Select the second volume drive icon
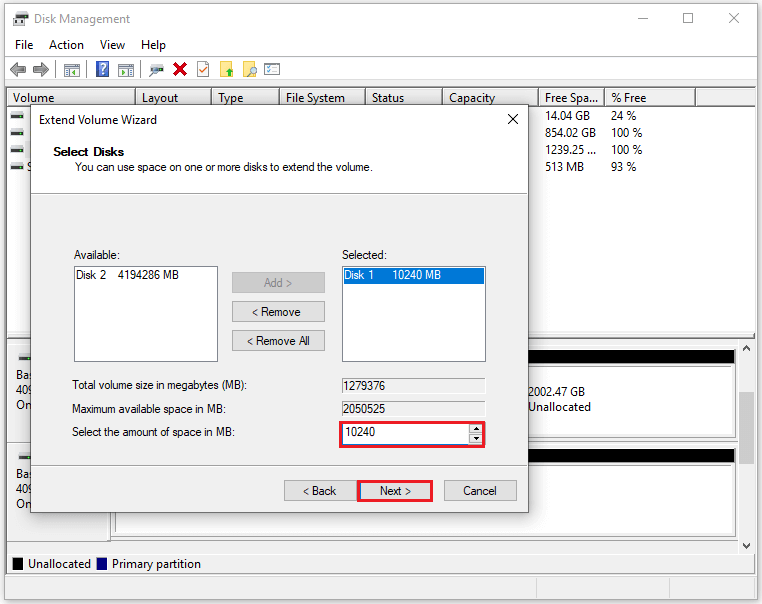 [x=17, y=133]
